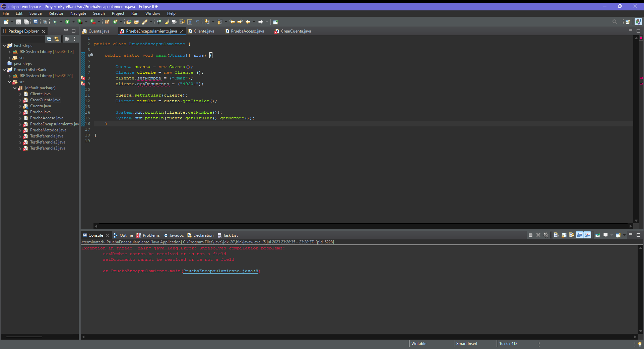The image size is (644, 349).
Task: Go to Next Annotation arrow icon
Action: 207,22
